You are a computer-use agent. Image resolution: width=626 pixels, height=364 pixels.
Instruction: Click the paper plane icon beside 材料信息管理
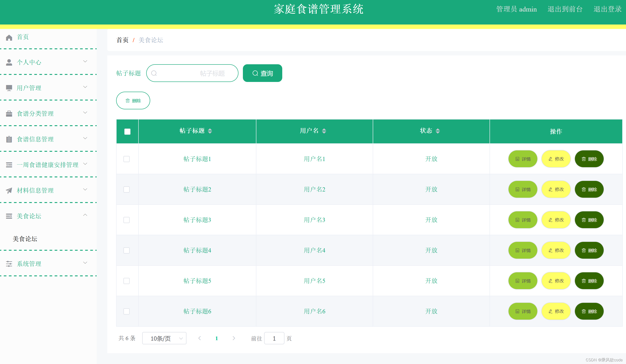click(x=9, y=190)
